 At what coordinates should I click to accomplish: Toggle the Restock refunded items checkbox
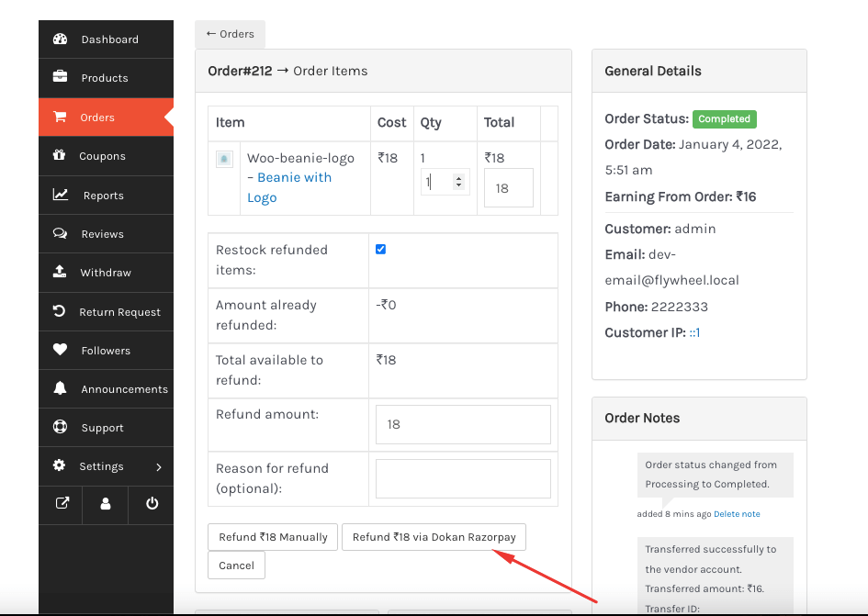[381, 249]
